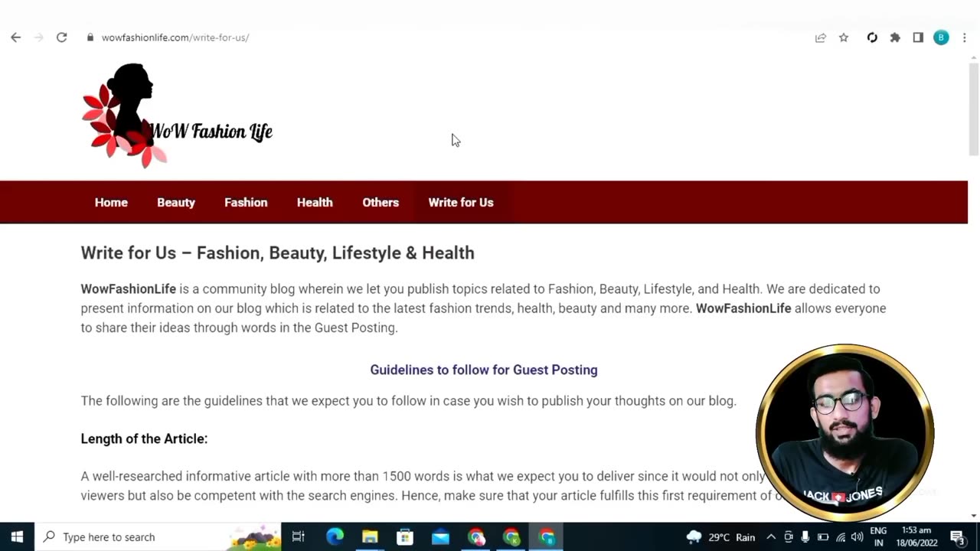Reload the wowfashionlife page

click(61, 37)
